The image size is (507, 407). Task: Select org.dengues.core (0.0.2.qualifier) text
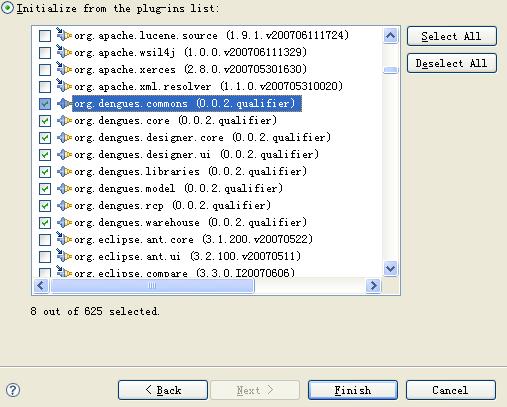(x=175, y=120)
